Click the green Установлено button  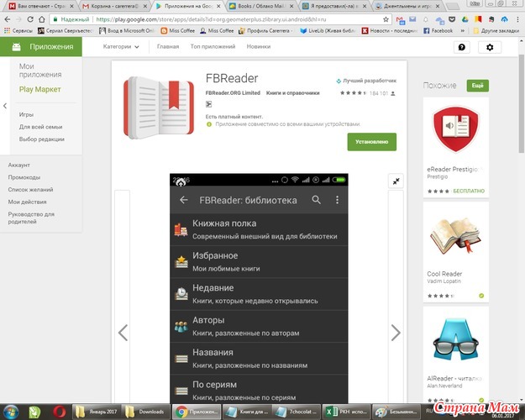click(x=371, y=142)
